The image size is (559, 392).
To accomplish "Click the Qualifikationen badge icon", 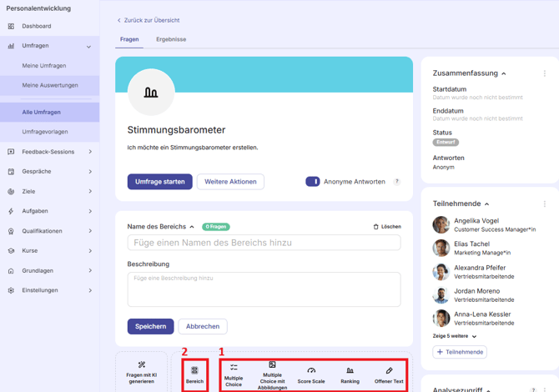I will tap(11, 231).
